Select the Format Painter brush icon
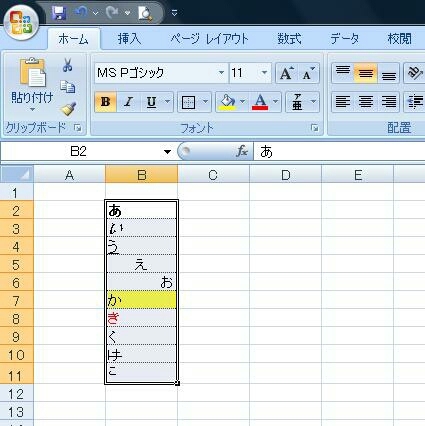This screenshot has height=426, width=425. pyautogui.click(x=68, y=109)
